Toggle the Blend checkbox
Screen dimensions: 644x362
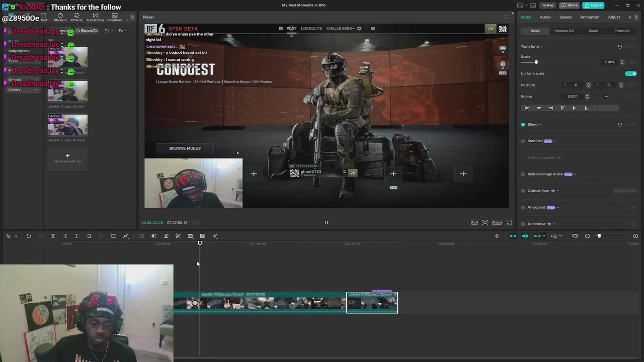[x=523, y=125]
